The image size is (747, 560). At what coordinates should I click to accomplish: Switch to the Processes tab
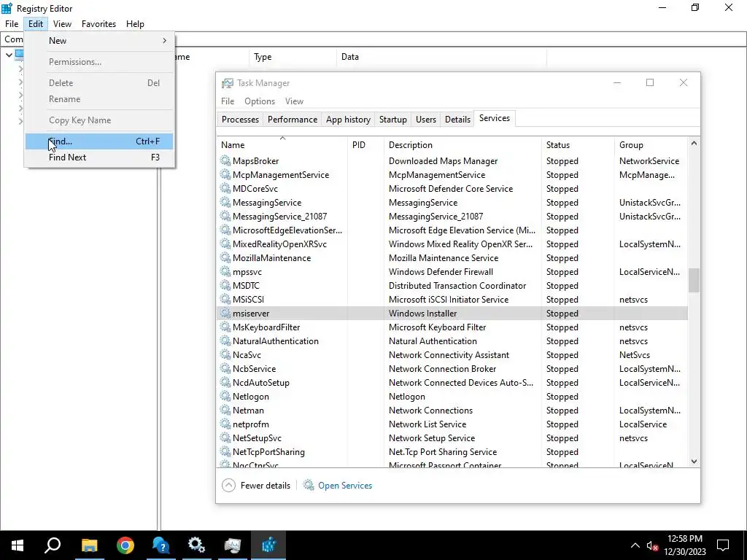(x=240, y=120)
